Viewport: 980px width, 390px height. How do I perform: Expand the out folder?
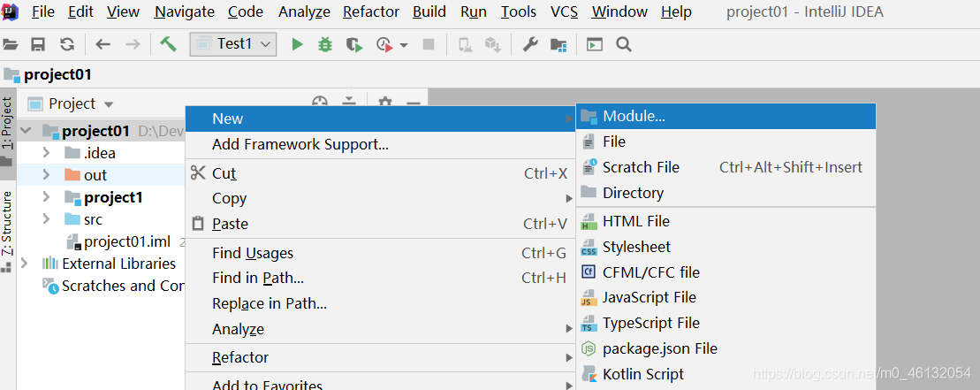point(46,174)
